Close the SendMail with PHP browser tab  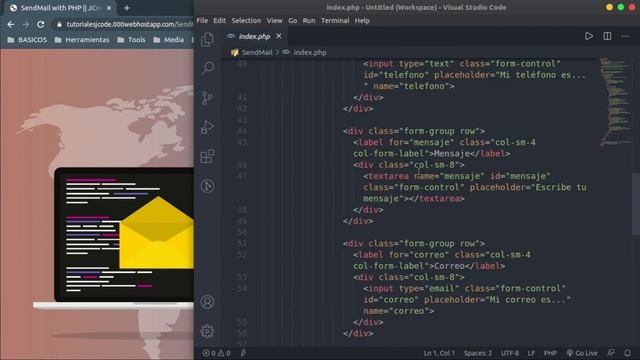coord(109,8)
